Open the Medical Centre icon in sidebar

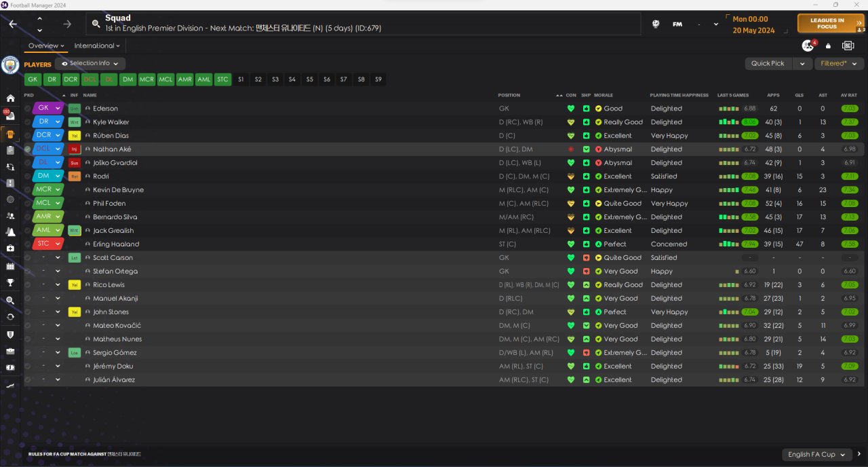10,248
